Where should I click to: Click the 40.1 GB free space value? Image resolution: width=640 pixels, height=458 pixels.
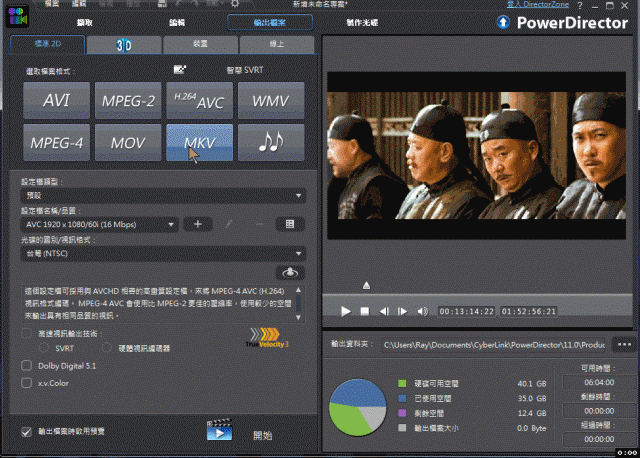click(532, 384)
